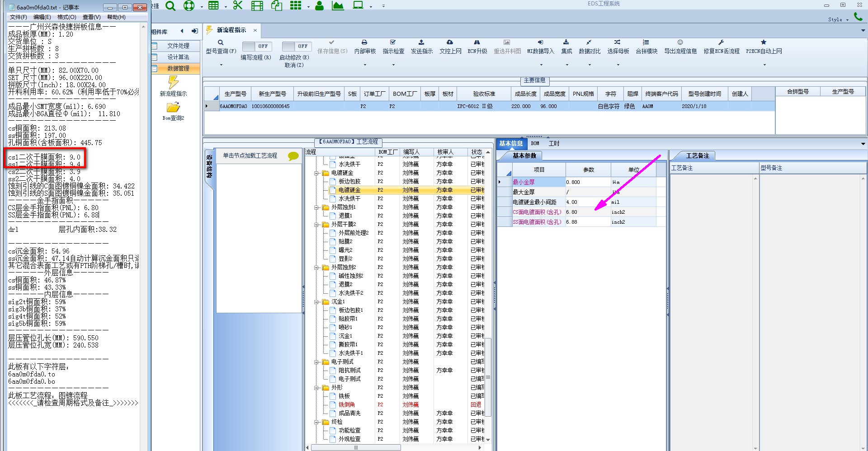Viewport: 868px width, 451px height.
Task: Click the green phone icon under window controls
Action: 858,17
